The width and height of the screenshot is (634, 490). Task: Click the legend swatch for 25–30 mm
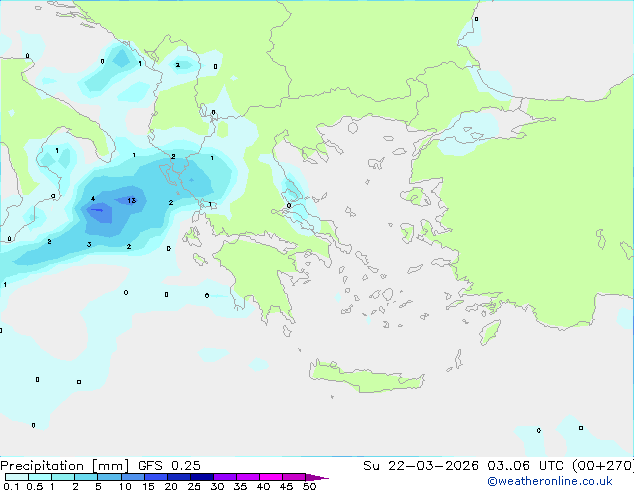(x=201, y=477)
